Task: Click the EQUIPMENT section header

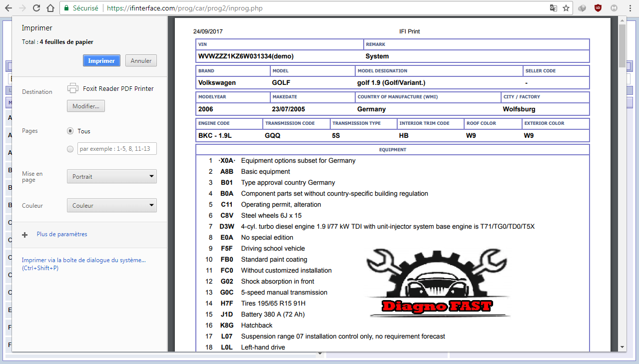Action: pyautogui.click(x=393, y=149)
